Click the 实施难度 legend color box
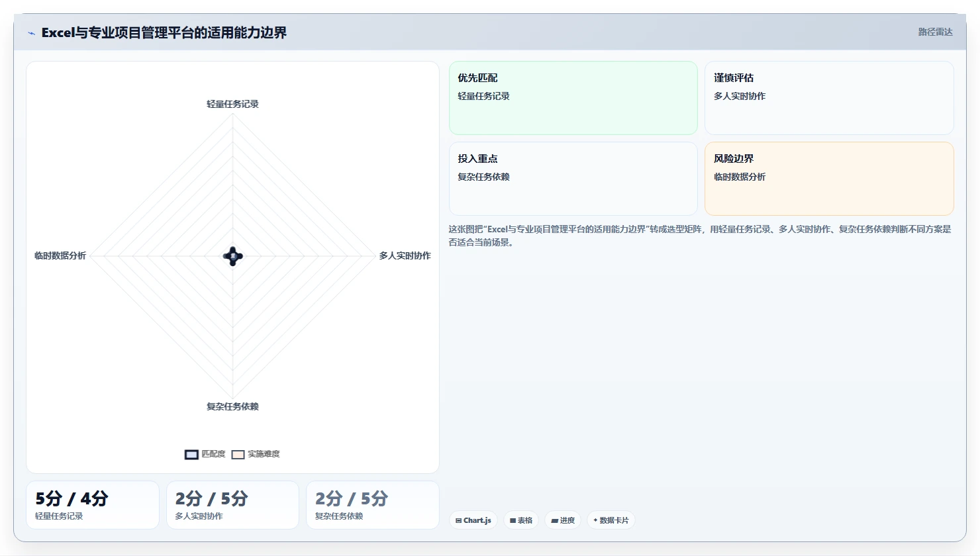The image size is (980, 556). [238, 455]
